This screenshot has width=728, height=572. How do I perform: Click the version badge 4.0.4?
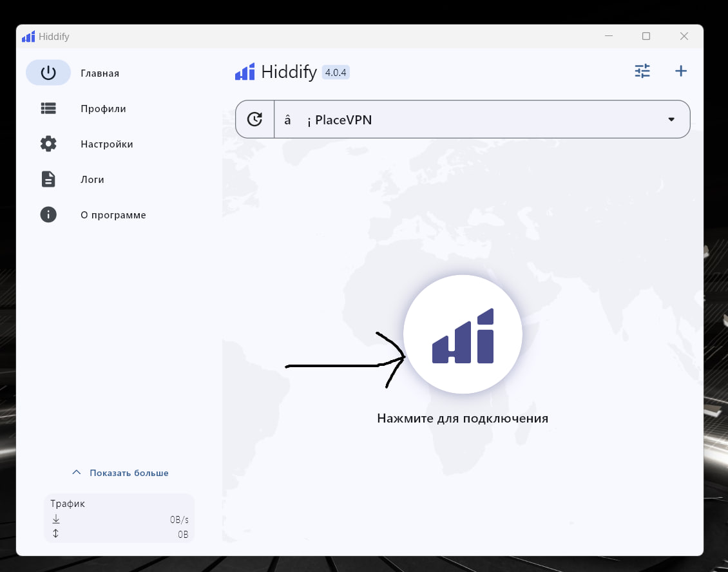pyautogui.click(x=335, y=72)
